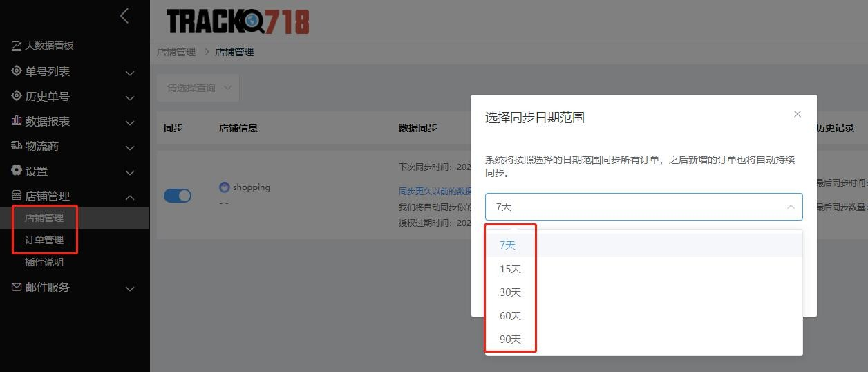Screen dimensions: 868x372
Task: Click the 大数据看板 dashboard chart icon
Action: click(x=17, y=46)
